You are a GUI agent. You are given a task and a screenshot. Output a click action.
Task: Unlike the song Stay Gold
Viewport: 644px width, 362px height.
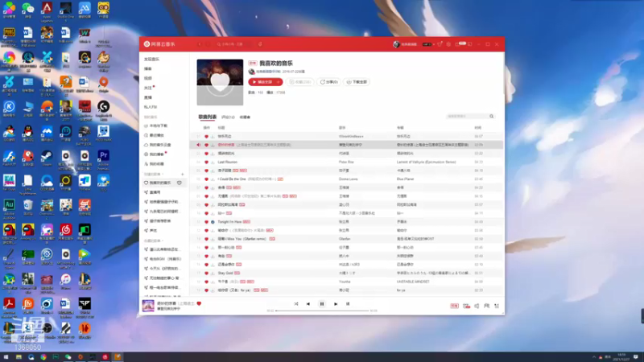point(207,273)
